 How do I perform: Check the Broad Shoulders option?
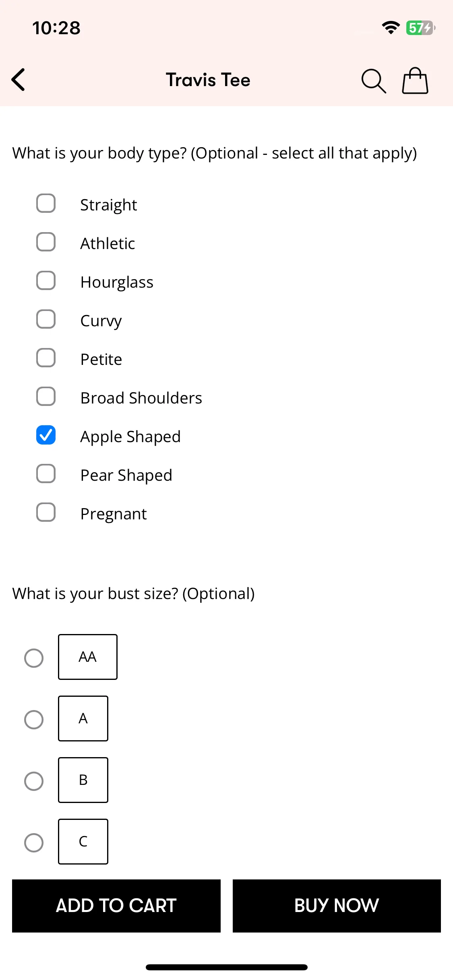(x=46, y=397)
